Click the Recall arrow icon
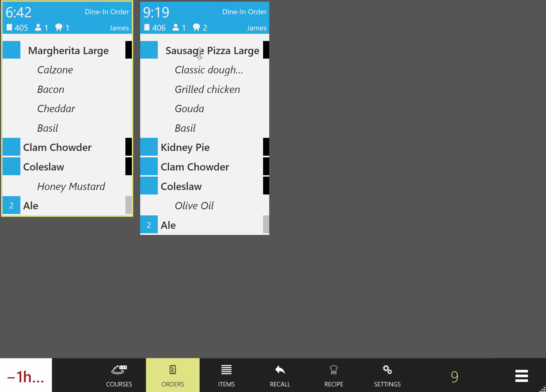Screen dimensions: 546x392 [280, 370]
